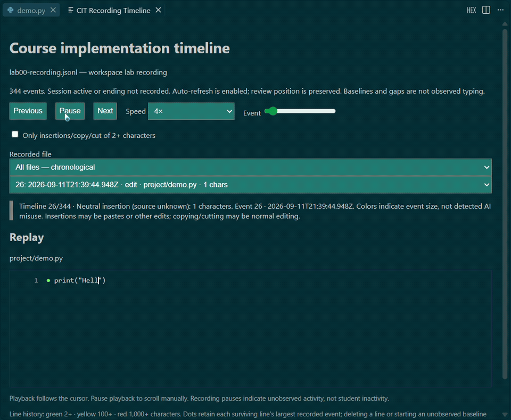This screenshot has height=420, width=511.
Task: Click the HEX editor icon
Action: [471, 10]
